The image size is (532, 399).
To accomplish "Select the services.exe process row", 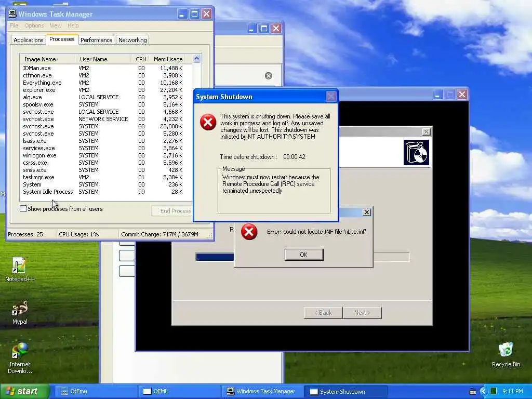I will pos(106,148).
